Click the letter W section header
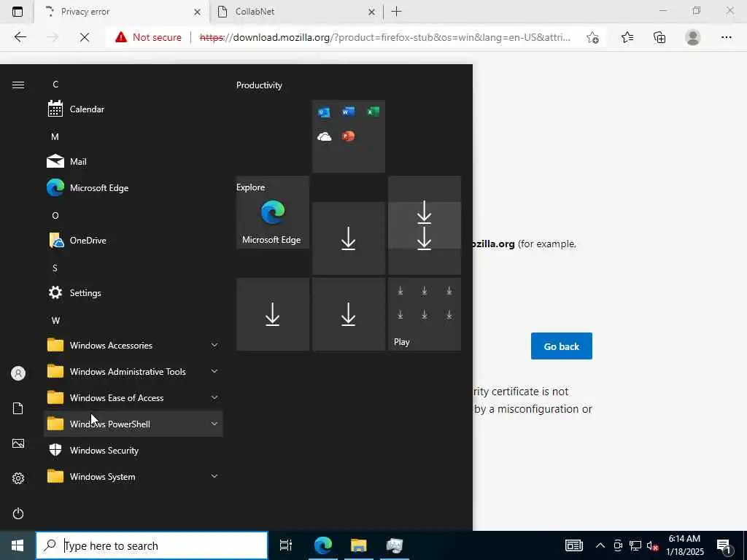 55,321
